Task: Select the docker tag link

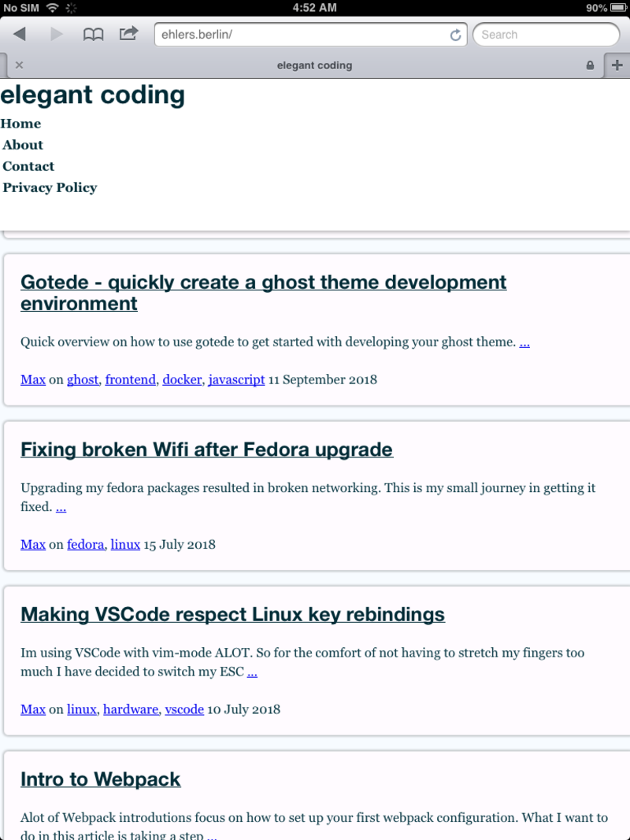Action: pyautogui.click(x=182, y=379)
